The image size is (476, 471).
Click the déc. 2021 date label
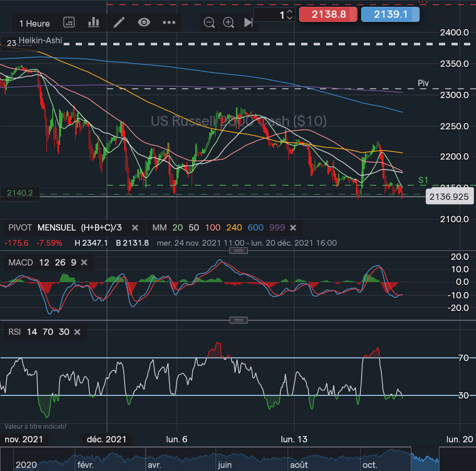click(106, 439)
